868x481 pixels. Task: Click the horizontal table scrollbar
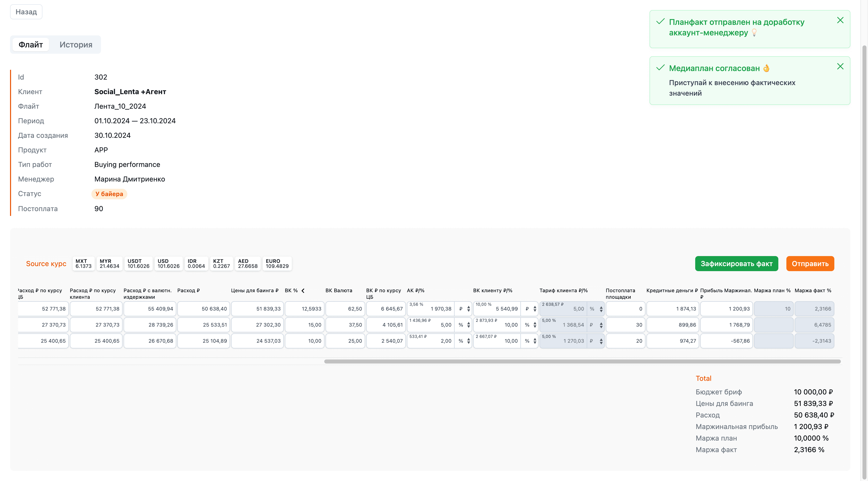[582, 362]
